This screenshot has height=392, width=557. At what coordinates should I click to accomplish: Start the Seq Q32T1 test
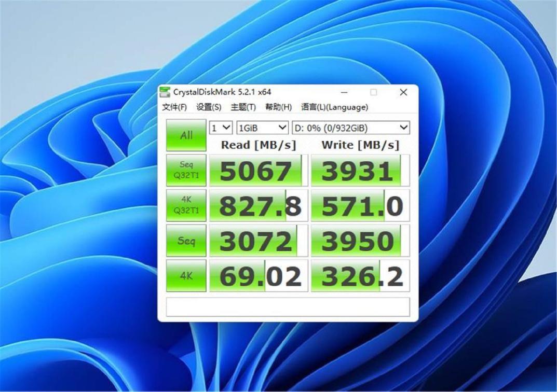pyautogui.click(x=186, y=170)
